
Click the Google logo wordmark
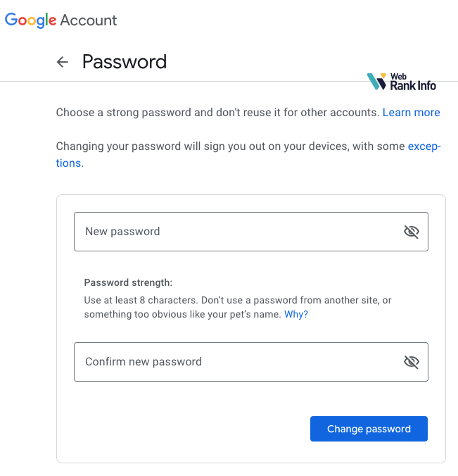30,20
